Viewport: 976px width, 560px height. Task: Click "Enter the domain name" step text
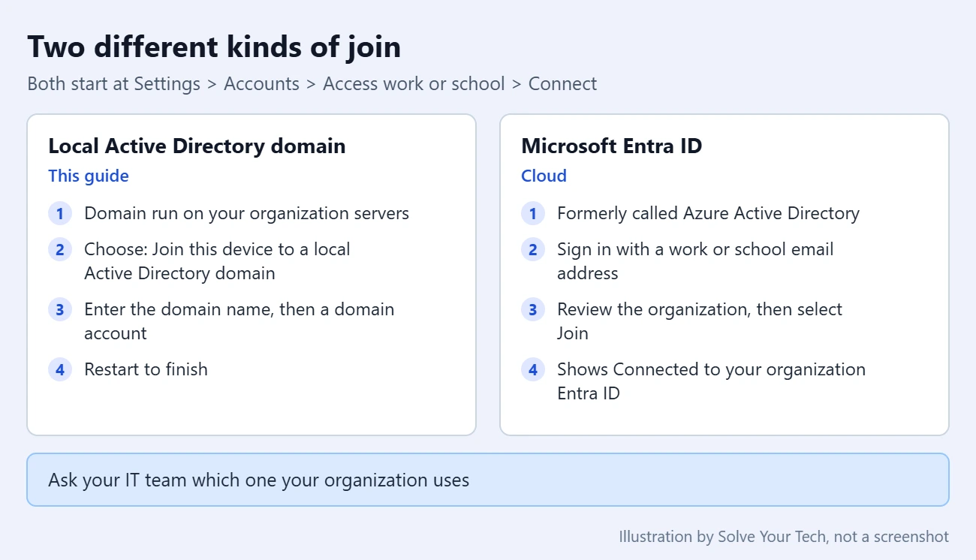coord(239,321)
